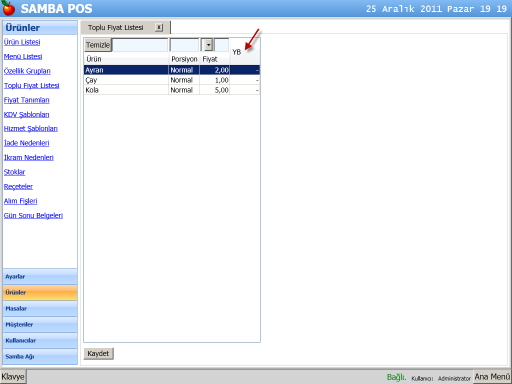Switch to the Masalar section
This screenshot has height=384, width=512.
pos(40,309)
